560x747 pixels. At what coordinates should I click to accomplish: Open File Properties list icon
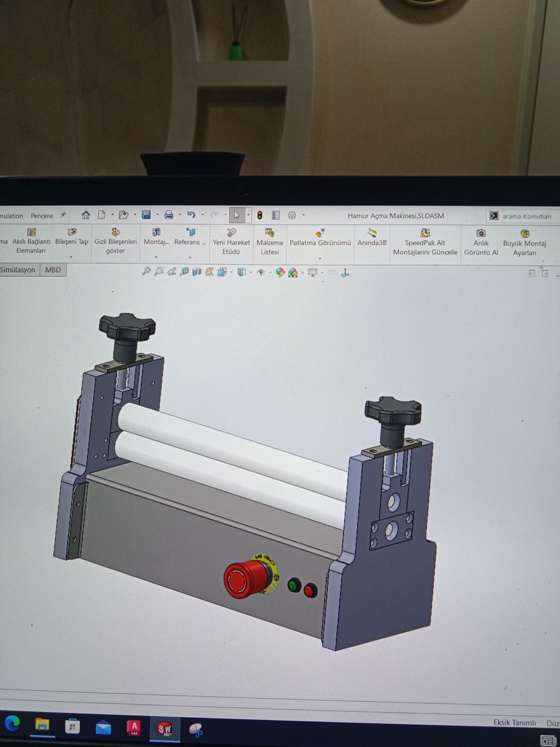pos(276,216)
